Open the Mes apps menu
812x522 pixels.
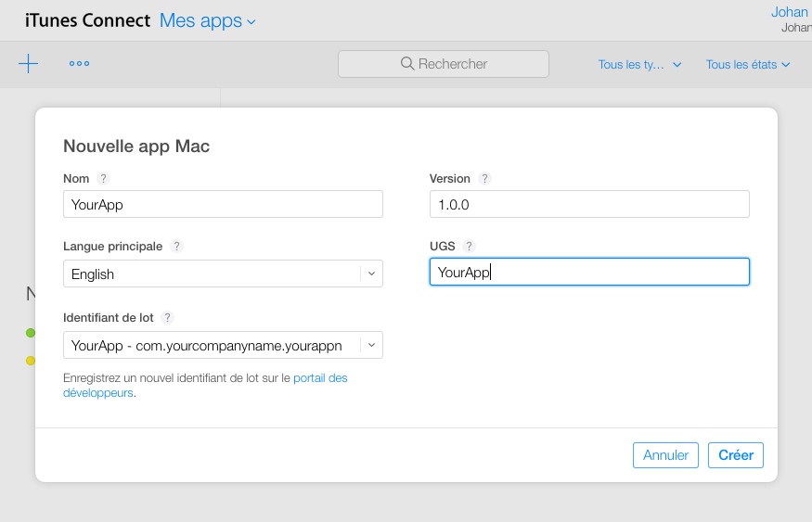208,20
